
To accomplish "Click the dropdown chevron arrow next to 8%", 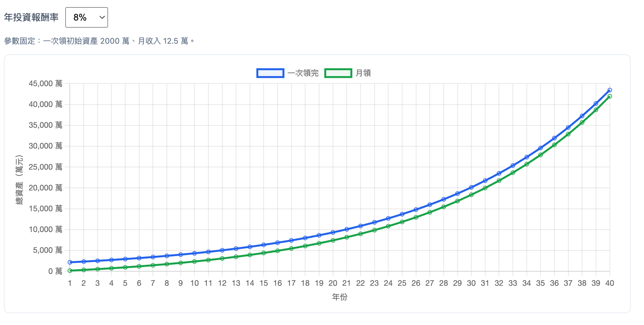I will click(102, 18).
